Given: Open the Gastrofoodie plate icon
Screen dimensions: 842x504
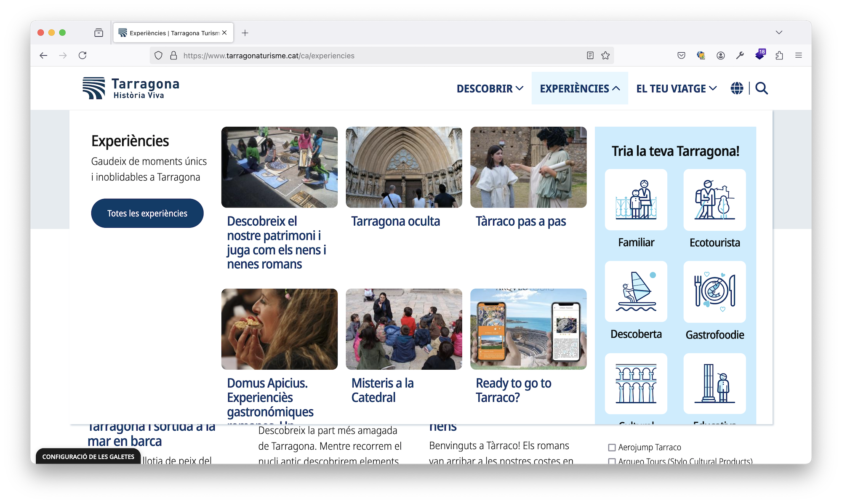Looking at the screenshot, I should [714, 291].
